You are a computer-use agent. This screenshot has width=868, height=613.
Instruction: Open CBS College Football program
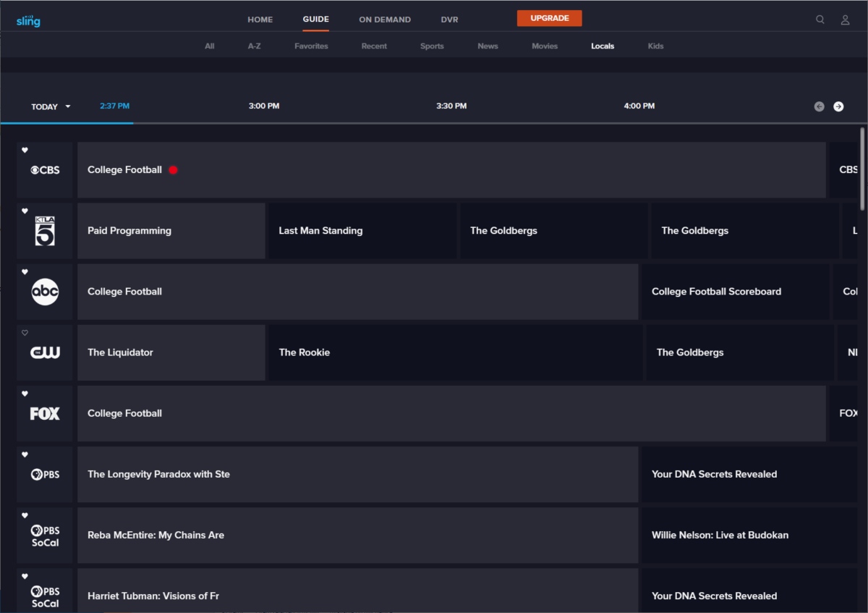coord(451,170)
